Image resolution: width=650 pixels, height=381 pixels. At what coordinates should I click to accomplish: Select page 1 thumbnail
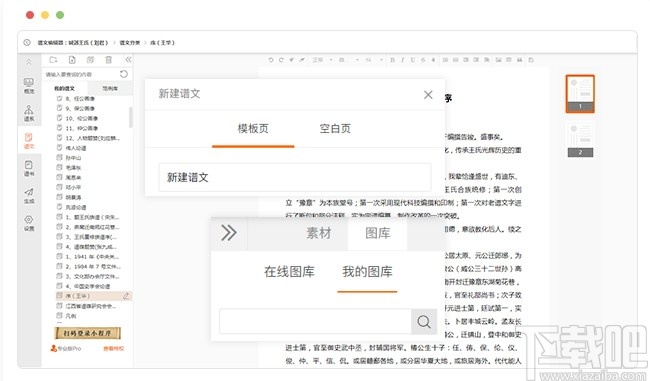(x=580, y=94)
